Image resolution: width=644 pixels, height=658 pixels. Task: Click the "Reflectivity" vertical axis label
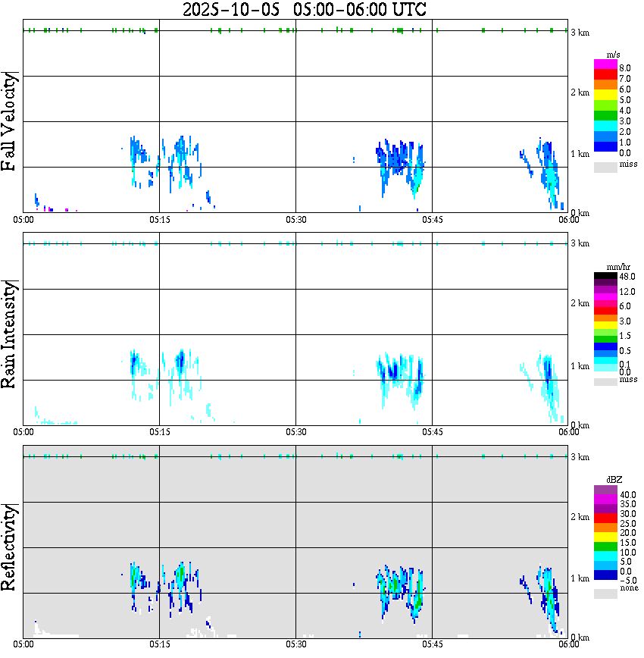pyautogui.click(x=9, y=547)
